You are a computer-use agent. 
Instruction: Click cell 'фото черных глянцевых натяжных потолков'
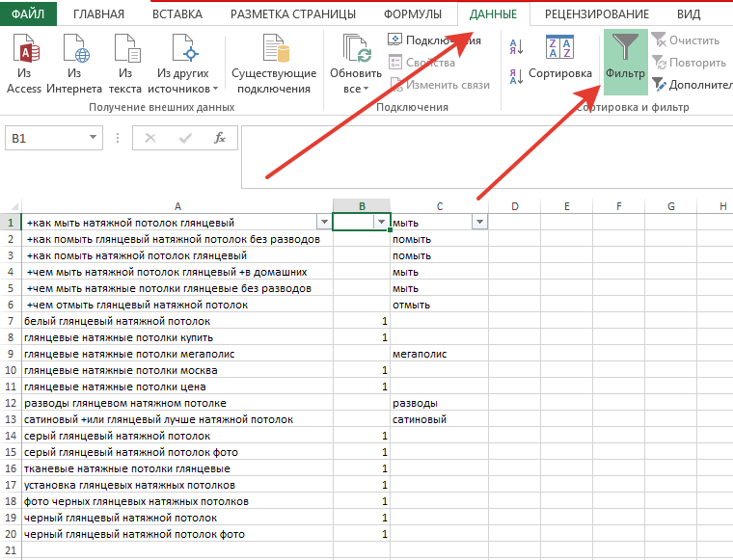point(177,501)
